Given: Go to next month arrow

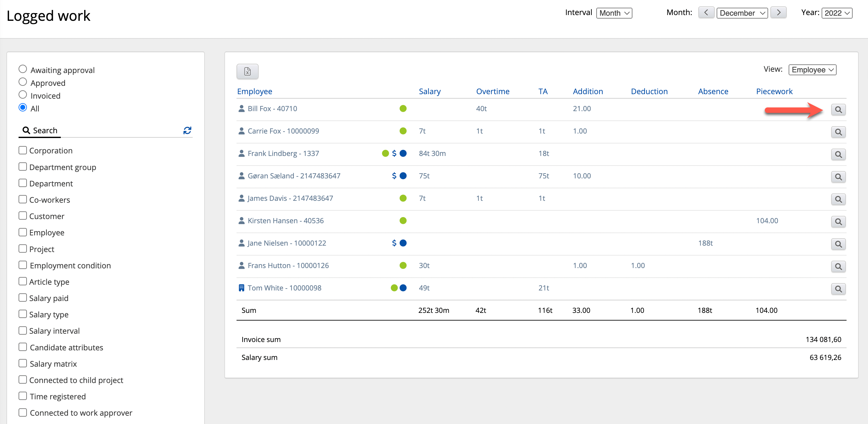Looking at the screenshot, I should pos(778,13).
